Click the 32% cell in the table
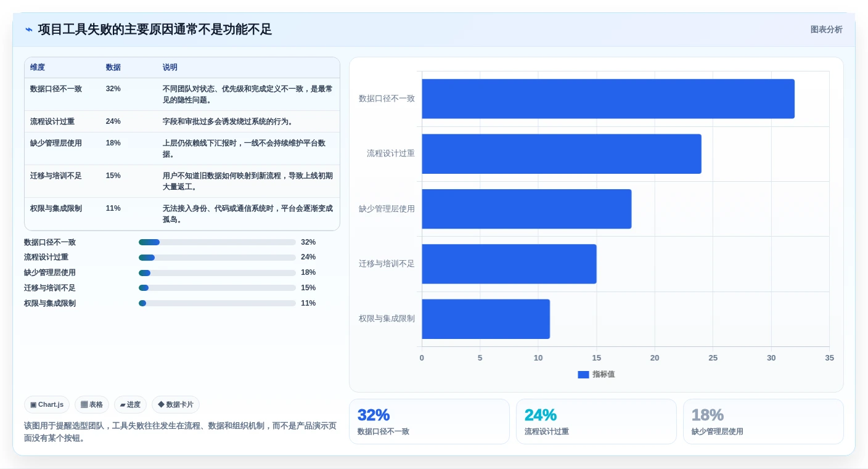 (113, 89)
